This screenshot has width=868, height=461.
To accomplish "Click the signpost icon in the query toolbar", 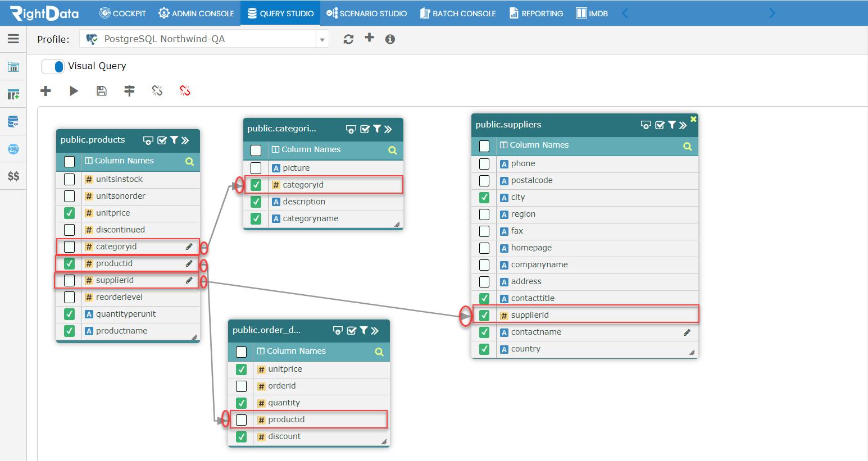I will (x=129, y=90).
